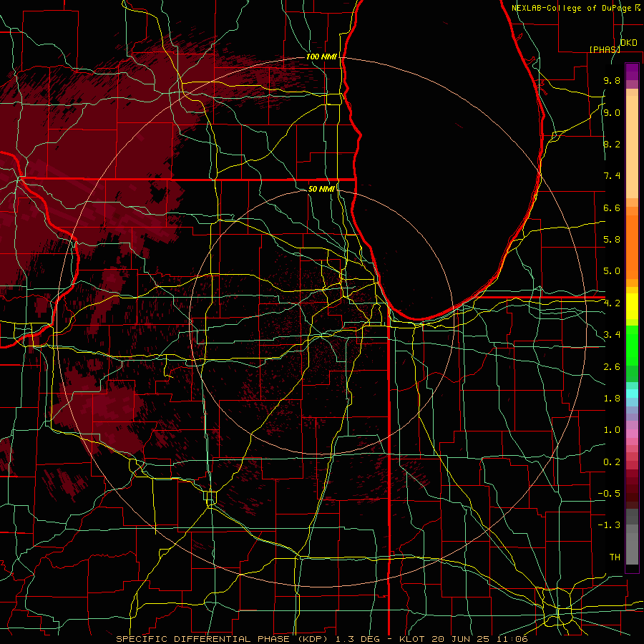Click the [PHAS] legend heading

(x=605, y=49)
